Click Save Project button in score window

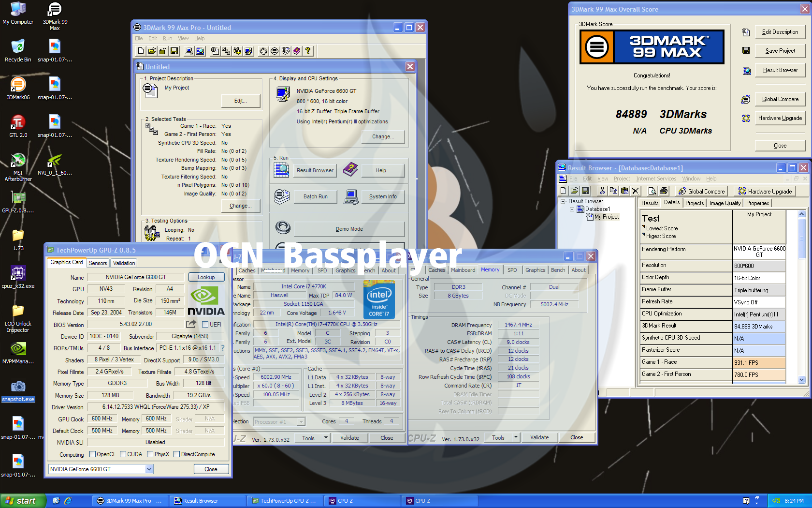(x=780, y=51)
